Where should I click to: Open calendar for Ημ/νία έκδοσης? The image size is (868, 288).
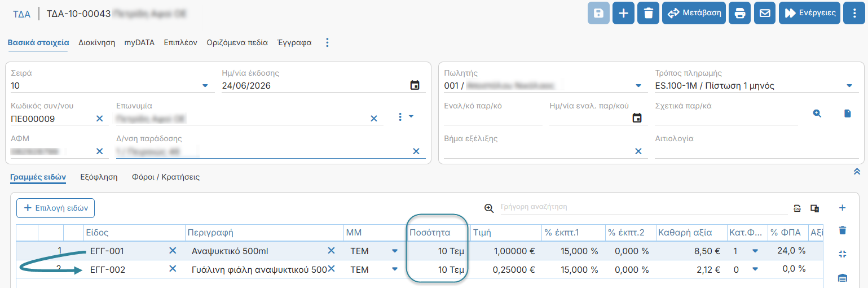point(415,86)
